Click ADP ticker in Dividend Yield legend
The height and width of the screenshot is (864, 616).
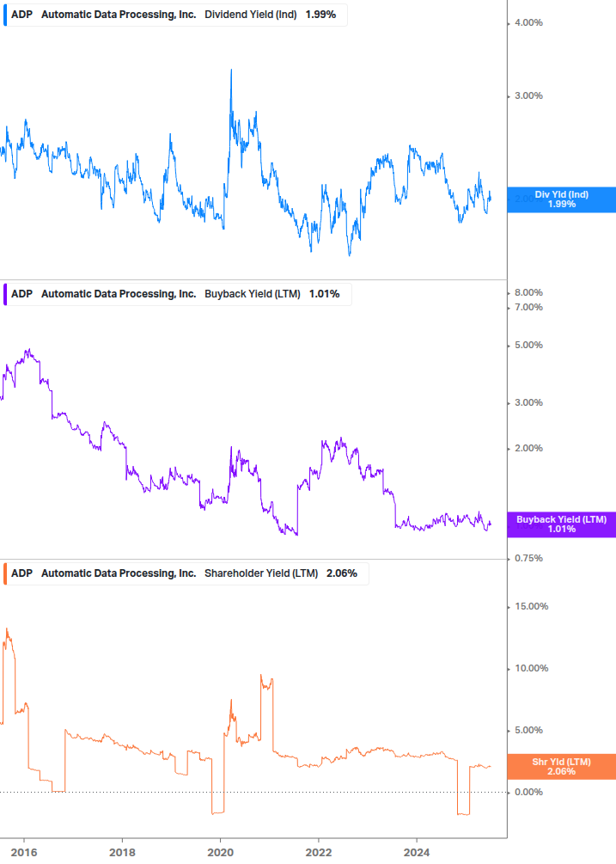click(22, 15)
